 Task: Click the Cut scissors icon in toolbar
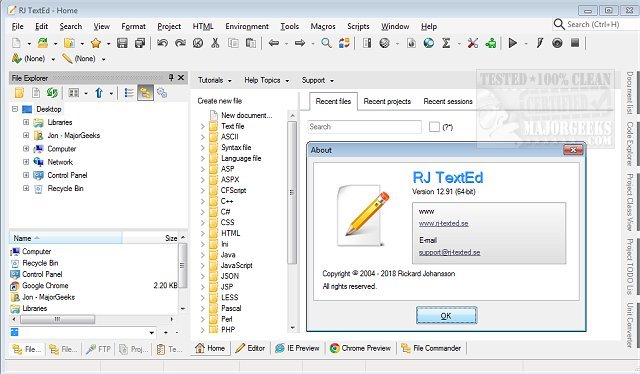point(216,43)
